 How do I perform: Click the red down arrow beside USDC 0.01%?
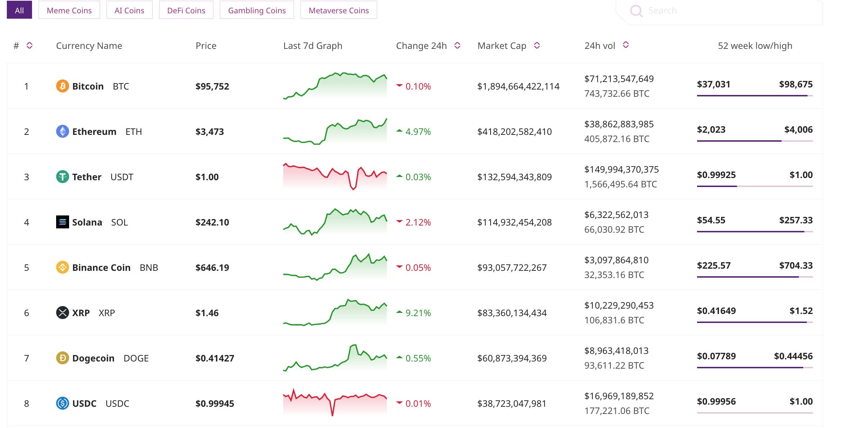[x=399, y=403]
